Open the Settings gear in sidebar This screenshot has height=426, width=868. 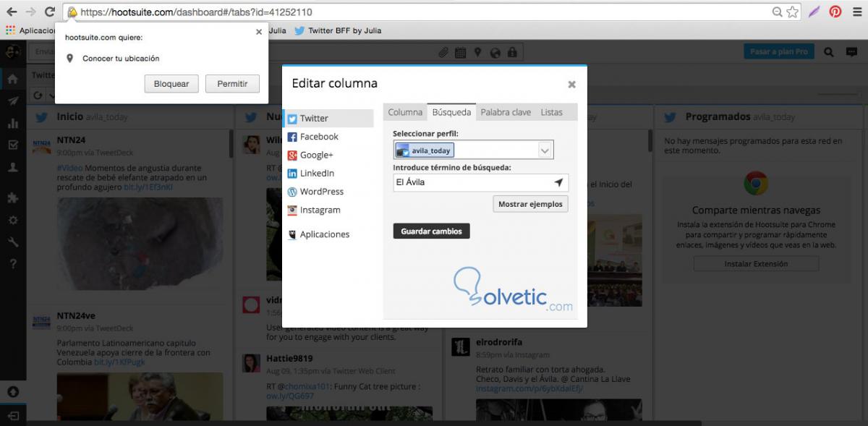click(12, 220)
